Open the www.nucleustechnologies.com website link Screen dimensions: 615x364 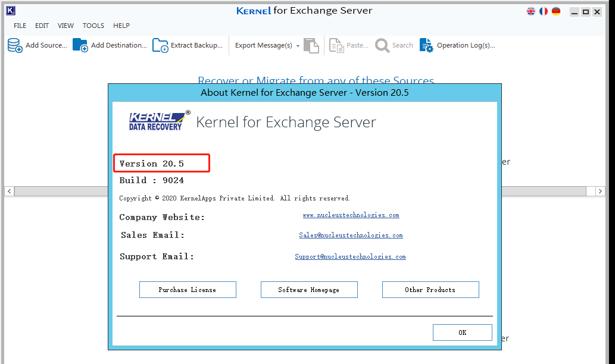351,215
